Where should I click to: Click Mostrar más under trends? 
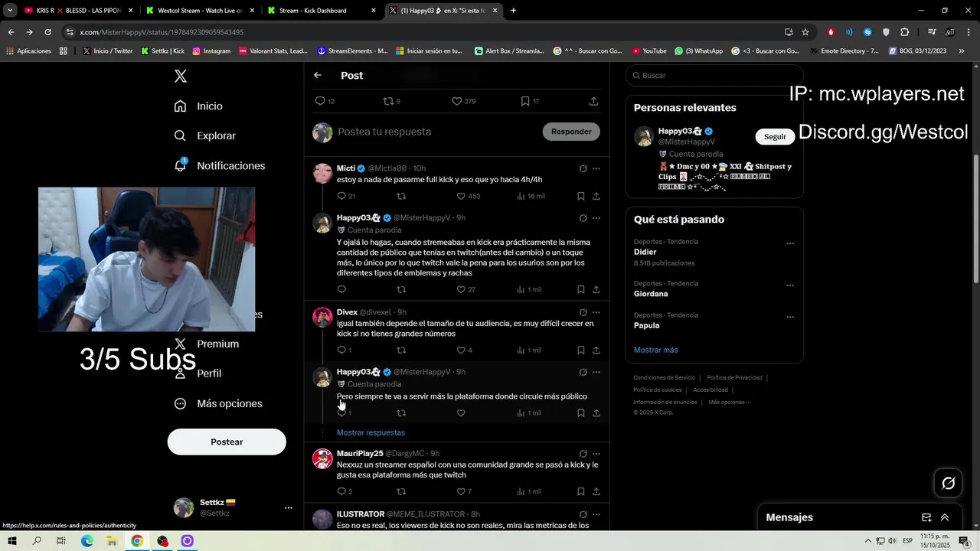655,350
